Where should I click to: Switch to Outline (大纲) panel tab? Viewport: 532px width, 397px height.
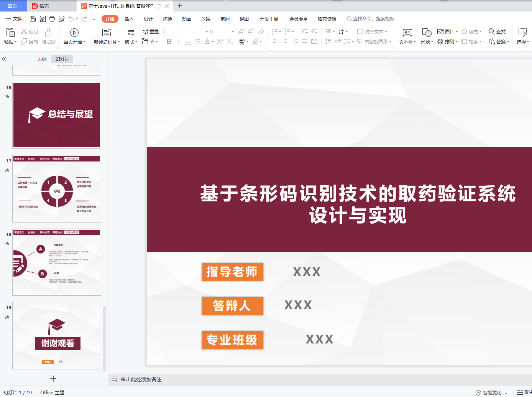point(42,59)
